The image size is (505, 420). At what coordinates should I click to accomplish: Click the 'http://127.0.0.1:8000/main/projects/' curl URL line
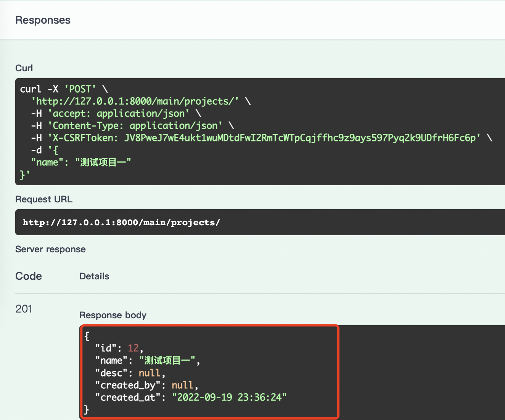click(141, 101)
